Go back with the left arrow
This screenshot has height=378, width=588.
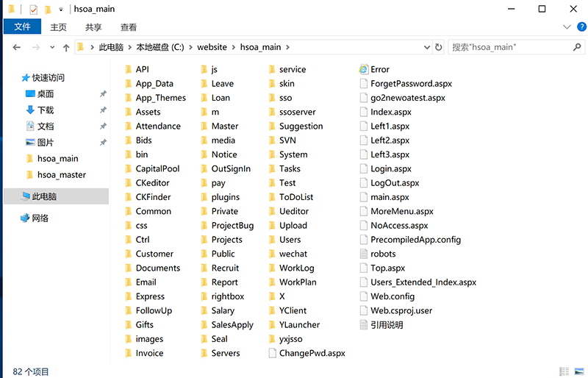click(x=16, y=47)
